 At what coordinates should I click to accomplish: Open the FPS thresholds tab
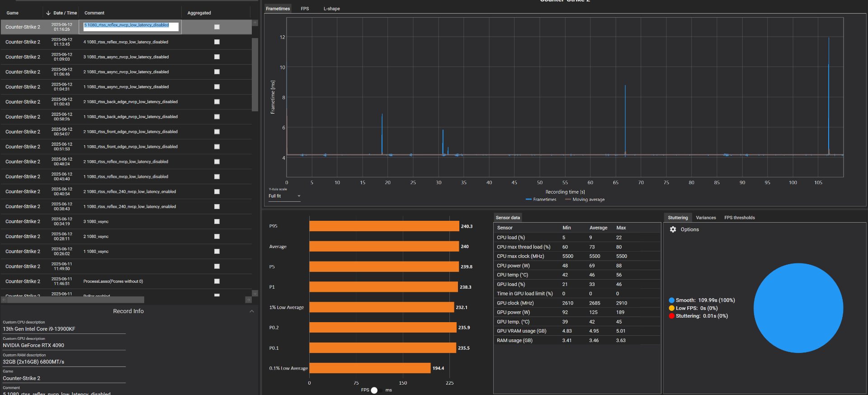pos(739,218)
